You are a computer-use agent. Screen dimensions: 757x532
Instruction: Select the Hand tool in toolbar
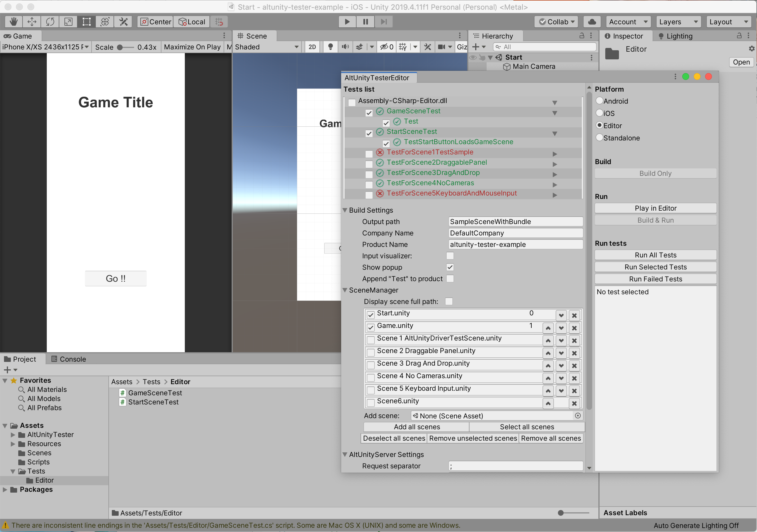tap(13, 22)
